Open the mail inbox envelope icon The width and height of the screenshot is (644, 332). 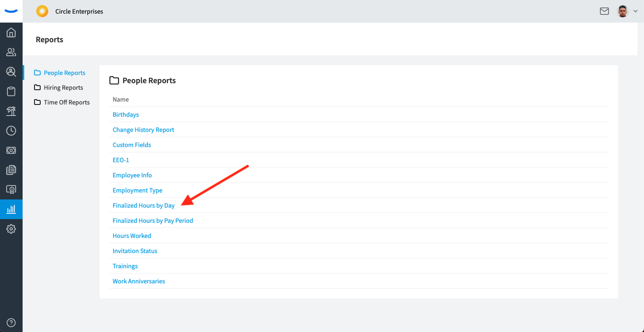(604, 11)
